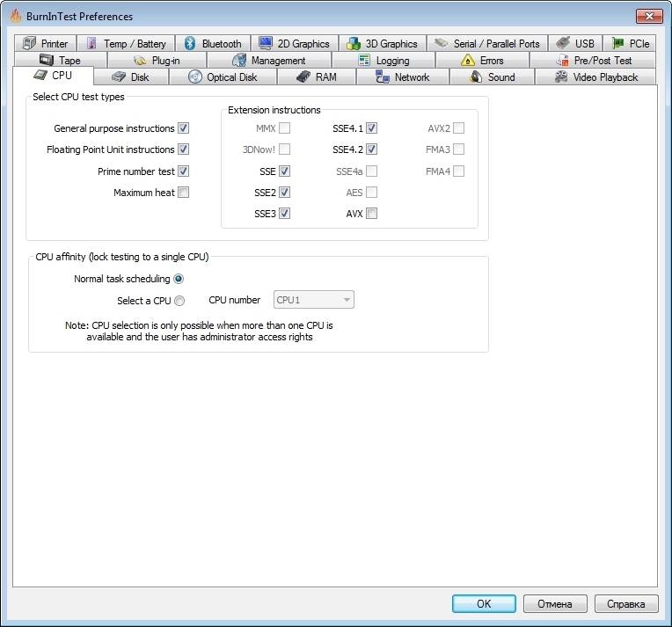Uncheck Floating Point Unit instructions
The height and width of the screenshot is (627, 672).
pos(184,149)
